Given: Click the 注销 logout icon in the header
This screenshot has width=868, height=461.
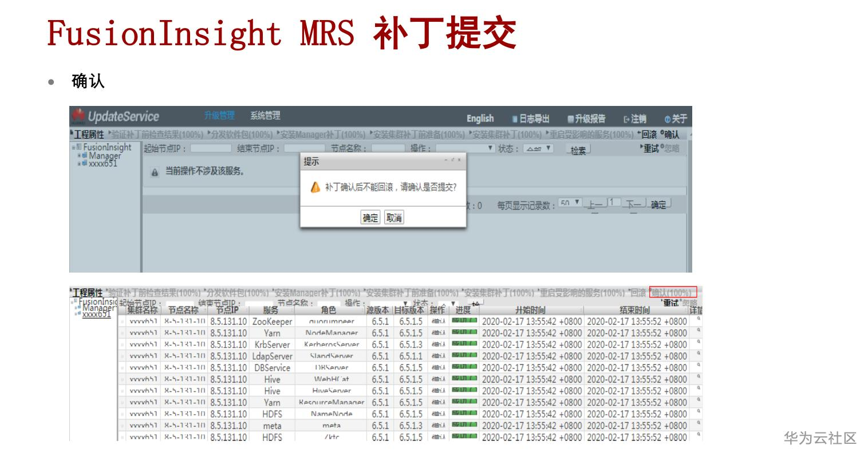Looking at the screenshot, I should [x=626, y=119].
